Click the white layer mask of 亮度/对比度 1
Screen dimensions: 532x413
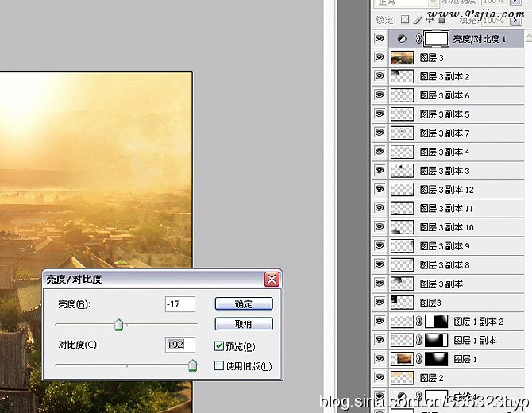click(437, 39)
